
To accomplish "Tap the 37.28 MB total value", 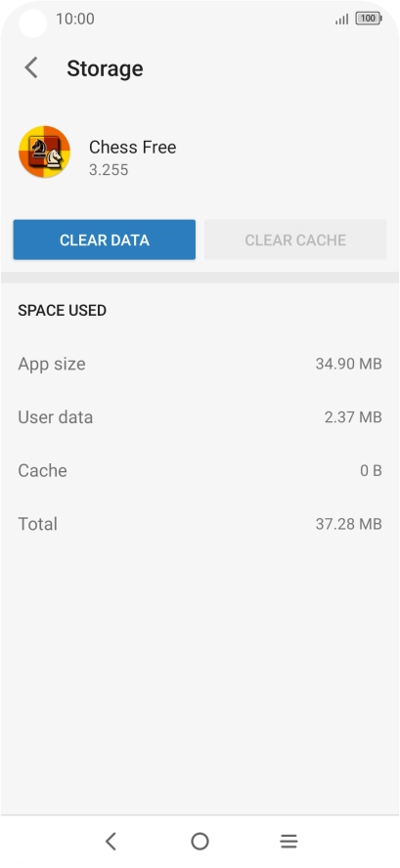I will [348, 524].
